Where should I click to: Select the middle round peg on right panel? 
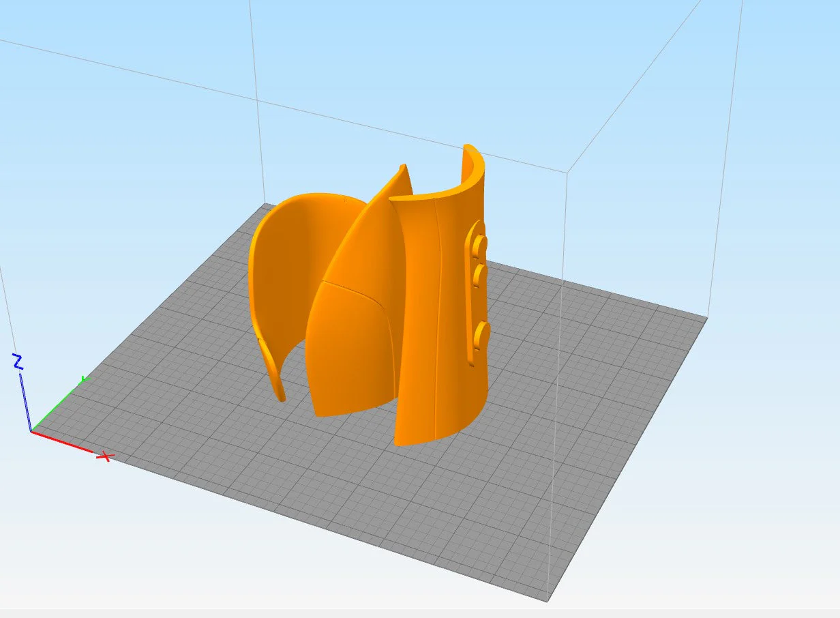point(480,276)
